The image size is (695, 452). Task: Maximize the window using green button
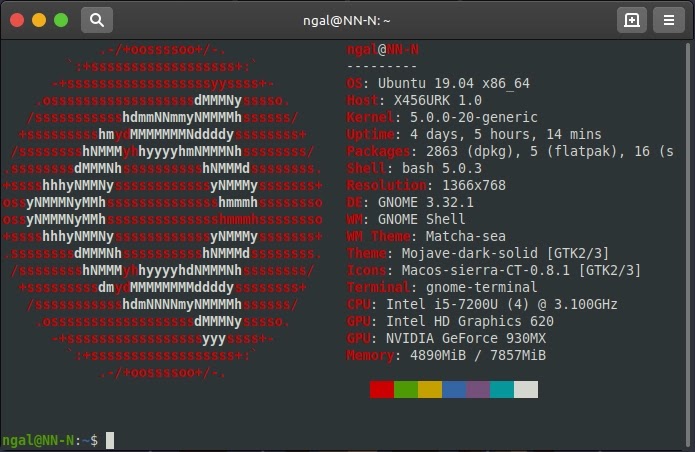pyautogui.click(x=61, y=20)
